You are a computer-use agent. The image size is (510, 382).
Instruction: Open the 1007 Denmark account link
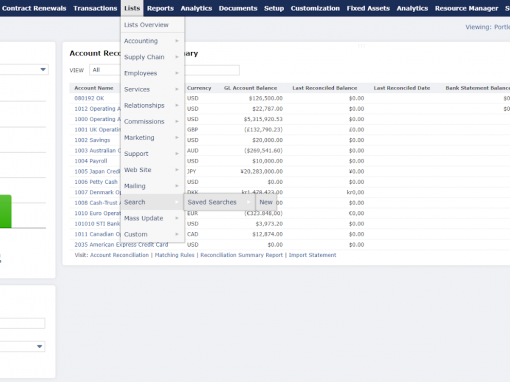(97, 192)
